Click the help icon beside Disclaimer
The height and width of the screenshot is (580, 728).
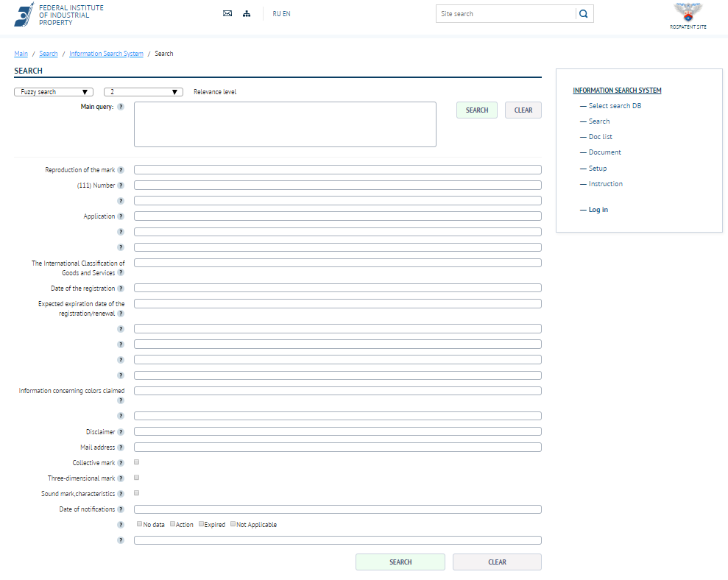point(121,432)
